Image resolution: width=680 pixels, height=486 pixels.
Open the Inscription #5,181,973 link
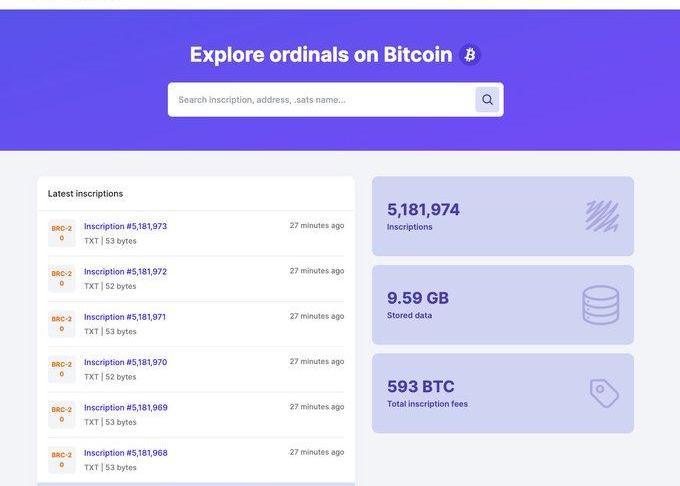(125, 226)
